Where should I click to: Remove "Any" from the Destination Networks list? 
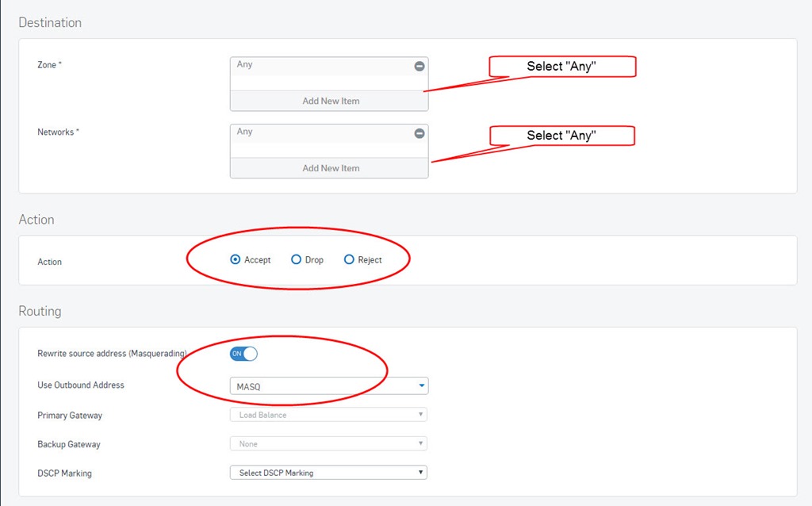(419, 133)
